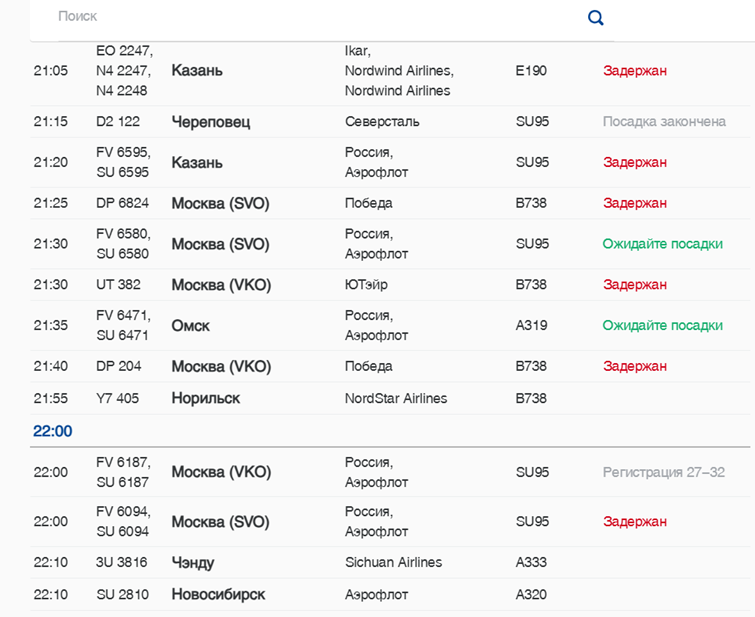
Task: Click Задержан status for DP 6824 flight
Action: pyautogui.click(x=634, y=204)
